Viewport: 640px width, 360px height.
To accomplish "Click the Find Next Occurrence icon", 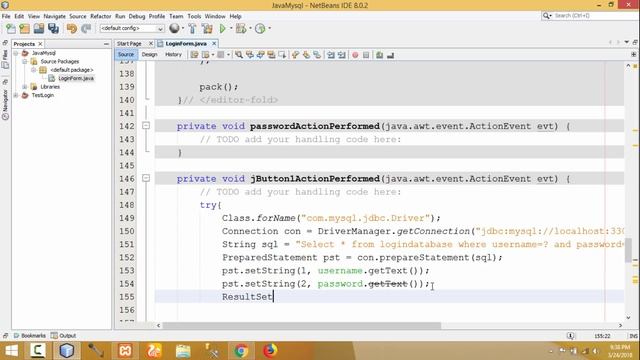I will pyautogui.click(x=260, y=55).
